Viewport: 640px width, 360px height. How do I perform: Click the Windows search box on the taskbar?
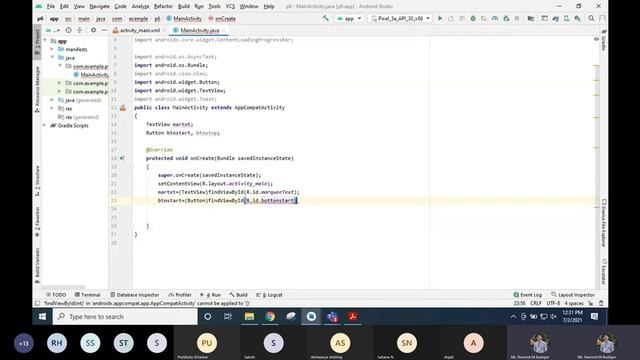tap(125, 317)
